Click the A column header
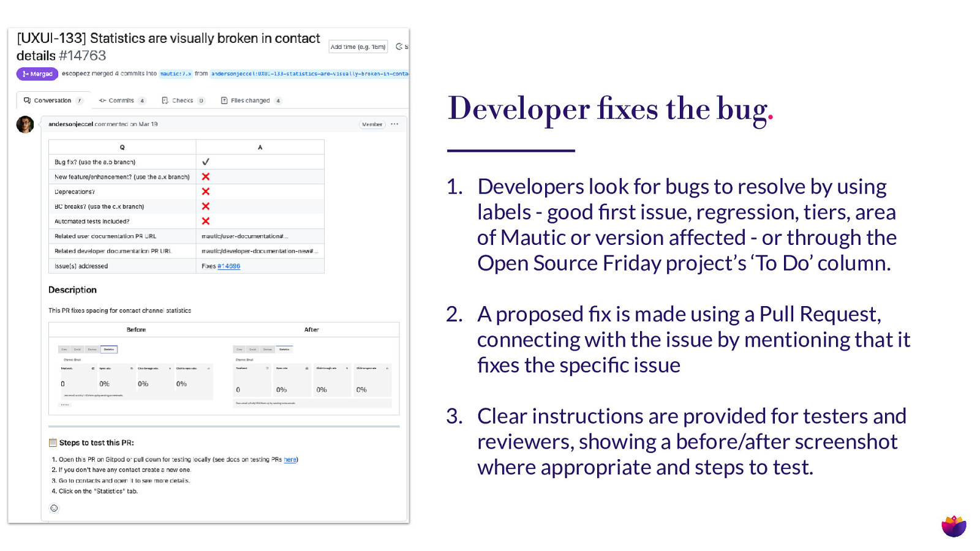 coord(260,147)
